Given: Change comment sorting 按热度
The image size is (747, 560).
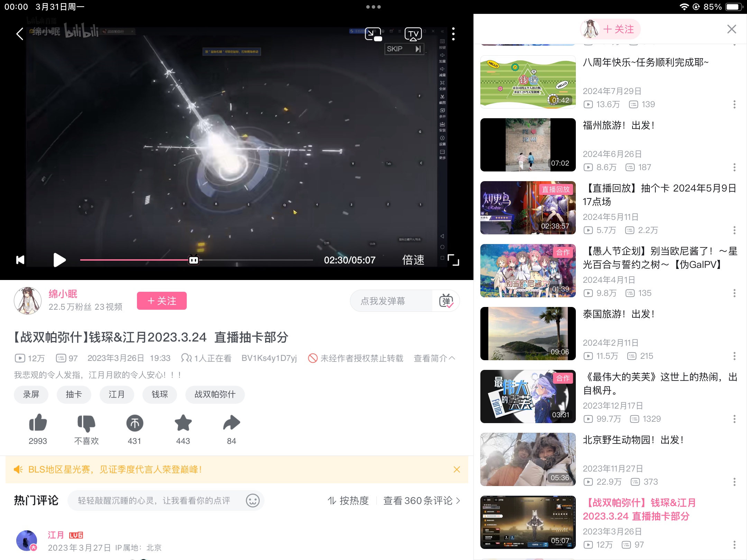Looking at the screenshot, I should (348, 501).
